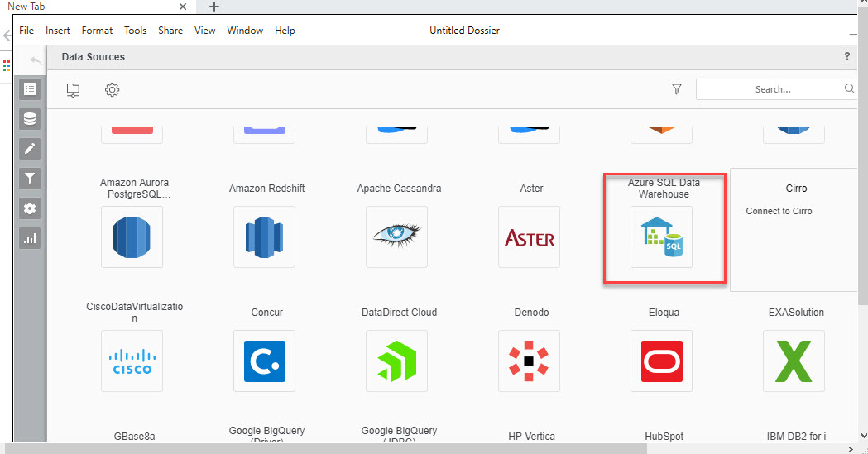Click the Denodo name label
This screenshot has width=868, height=454.
coord(531,313)
